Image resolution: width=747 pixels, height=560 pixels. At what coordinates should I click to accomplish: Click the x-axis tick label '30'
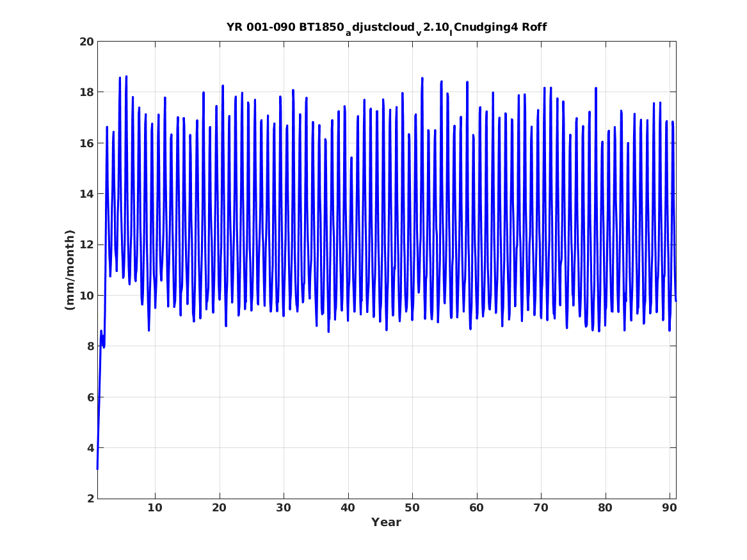click(284, 508)
